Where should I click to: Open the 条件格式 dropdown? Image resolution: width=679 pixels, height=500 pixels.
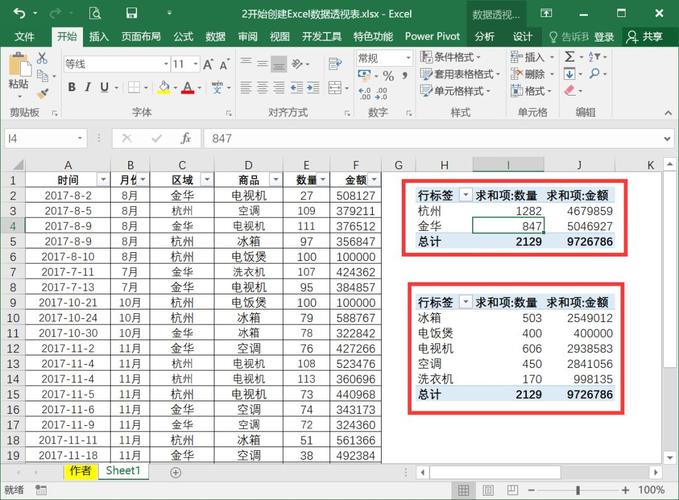pos(450,57)
